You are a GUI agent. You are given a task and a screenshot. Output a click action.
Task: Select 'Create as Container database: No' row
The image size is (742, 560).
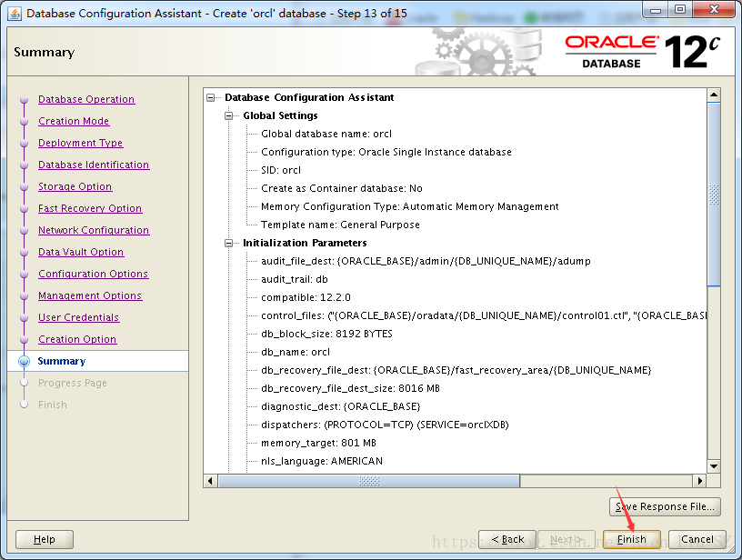[x=342, y=188]
